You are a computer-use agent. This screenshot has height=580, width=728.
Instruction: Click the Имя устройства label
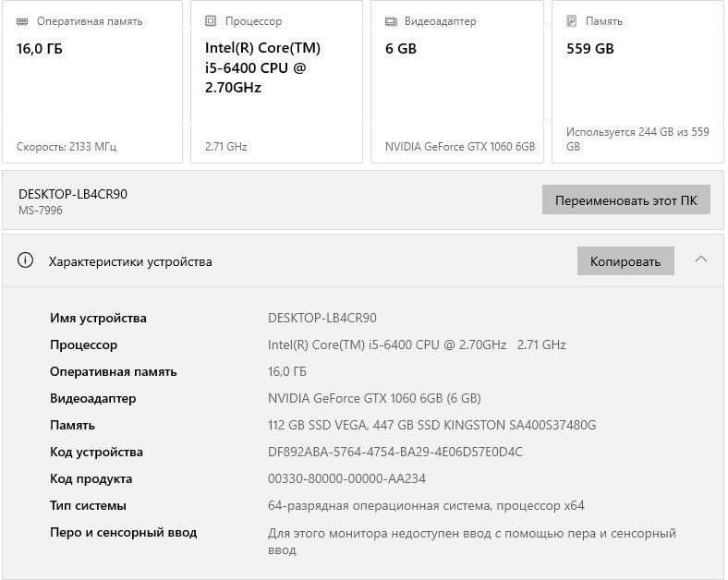tap(98, 319)
